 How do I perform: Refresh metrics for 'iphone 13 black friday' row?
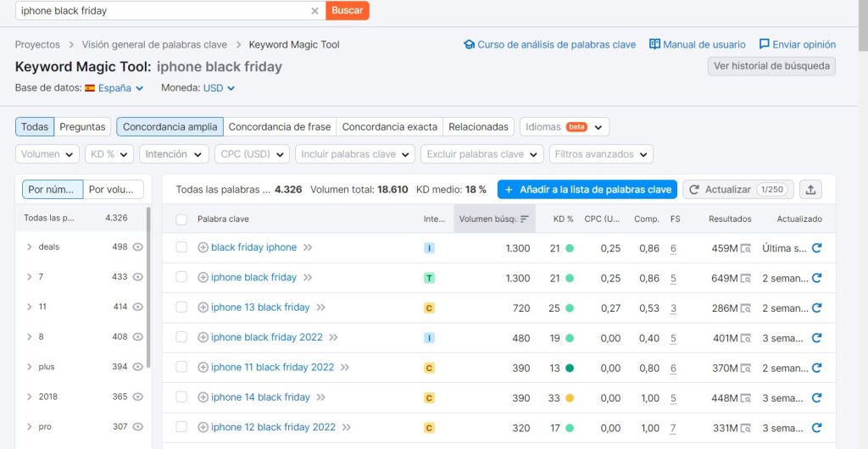pos(816,308)
